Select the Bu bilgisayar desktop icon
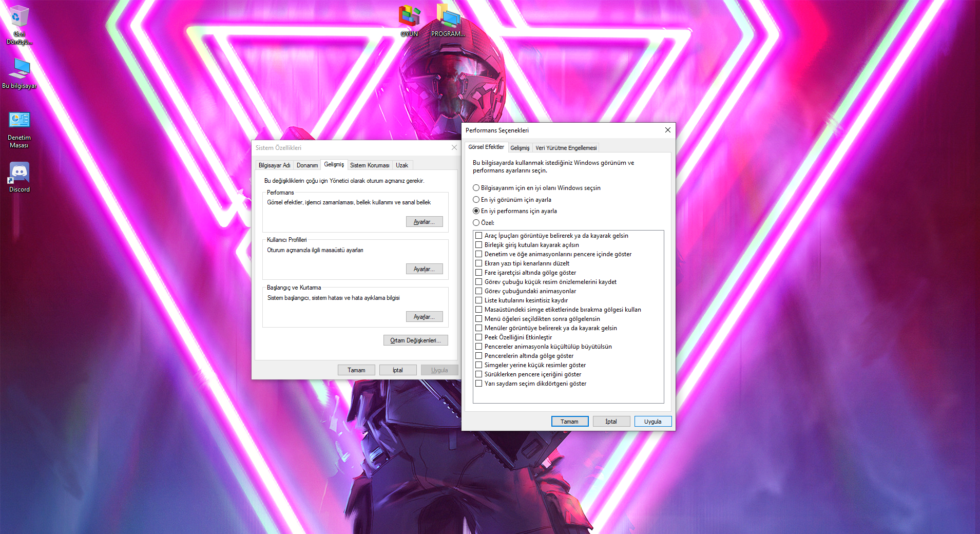The height and width of the screenshot is (534, 980). (x=20, y=73)
